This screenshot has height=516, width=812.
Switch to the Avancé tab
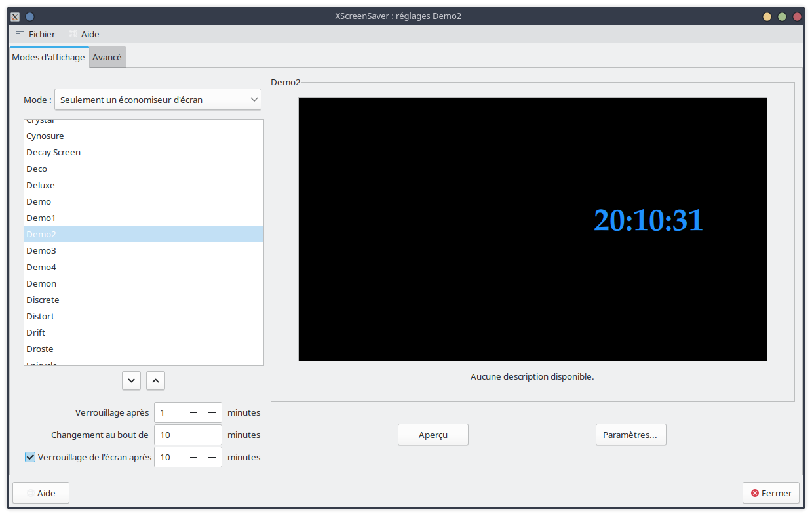click(107, 57)
